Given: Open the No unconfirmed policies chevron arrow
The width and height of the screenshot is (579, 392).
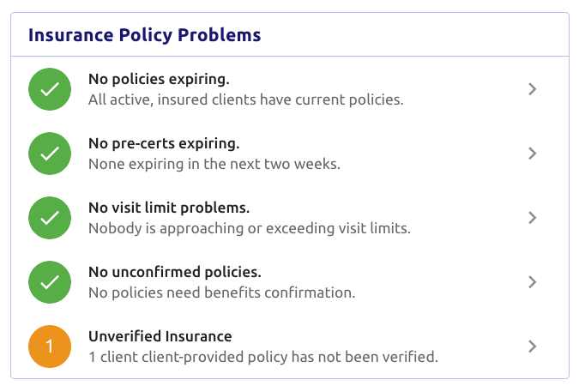Looking at the screenshot, I should [532, 282].
